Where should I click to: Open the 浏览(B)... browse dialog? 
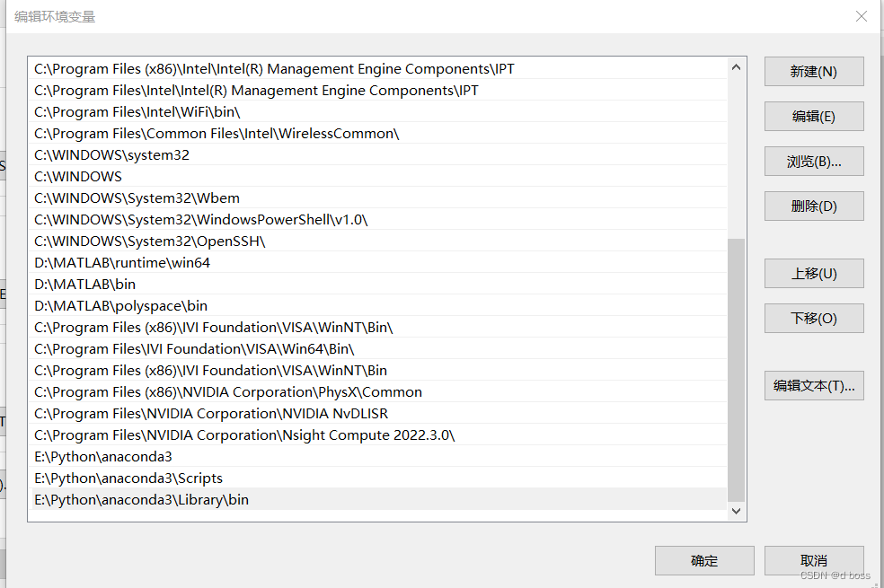(x=813, y=161)
